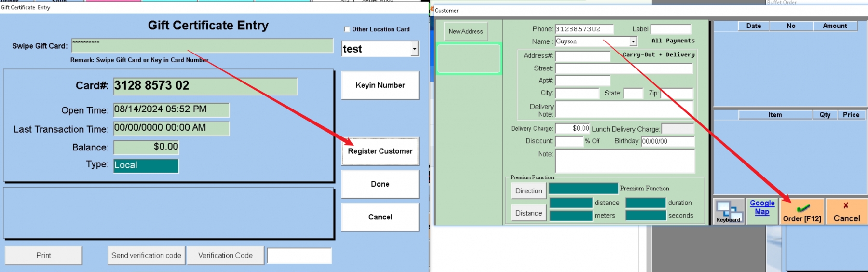Click the Carry-Out + Delivery label
868x272 pixels.
coord(658,55)
